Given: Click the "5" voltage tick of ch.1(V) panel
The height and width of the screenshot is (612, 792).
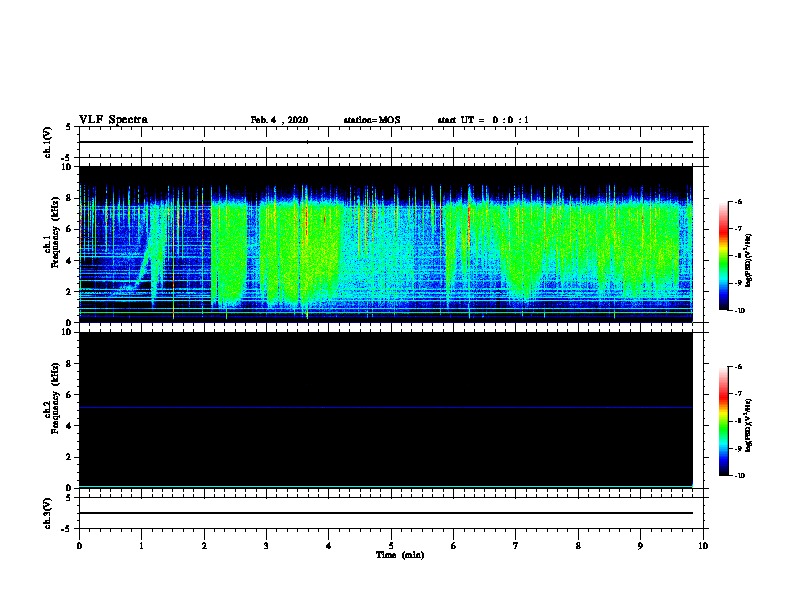Looking at the screenshot, I should tap(69, 127).
